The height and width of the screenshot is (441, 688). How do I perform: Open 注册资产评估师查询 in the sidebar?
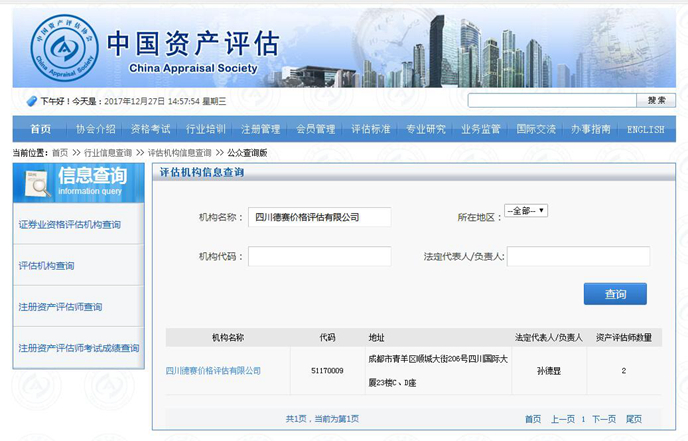tap(60, 307)
